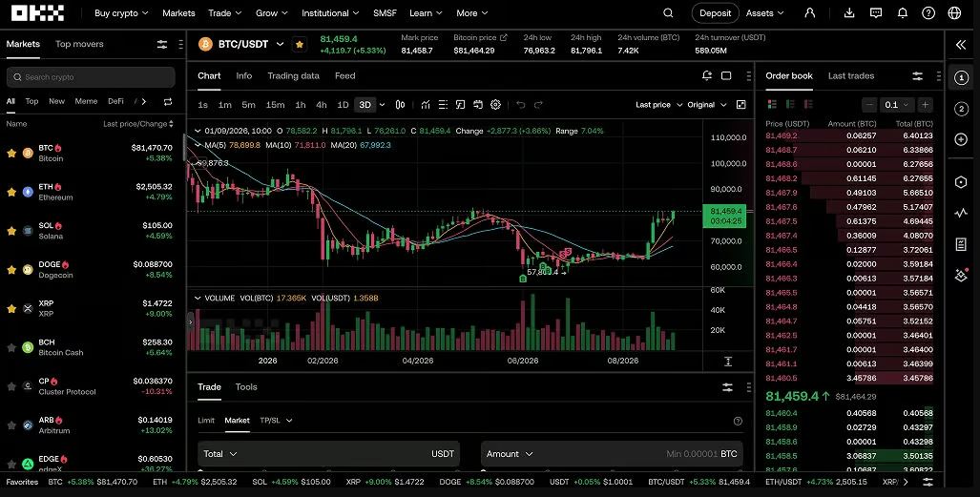Select the order book combined buy-sell view icon
Viewport: 980px width, 497px height.
(772, 104)
